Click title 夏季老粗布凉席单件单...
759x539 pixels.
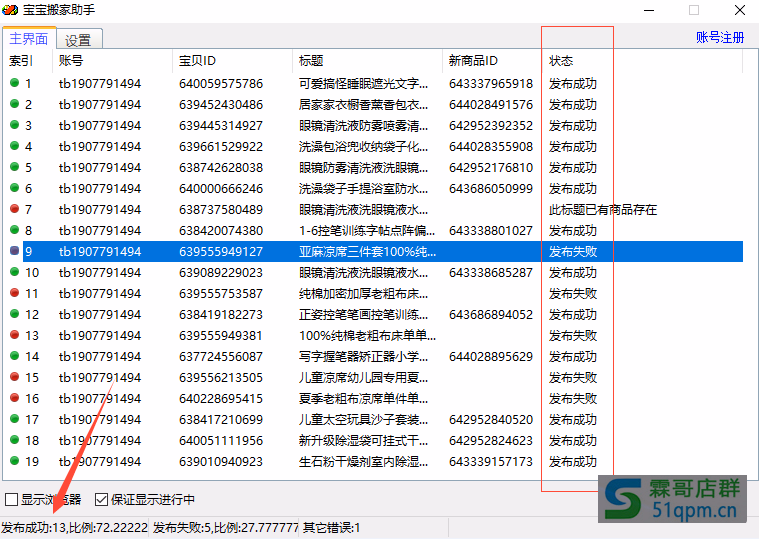click(x=363, y=399)
